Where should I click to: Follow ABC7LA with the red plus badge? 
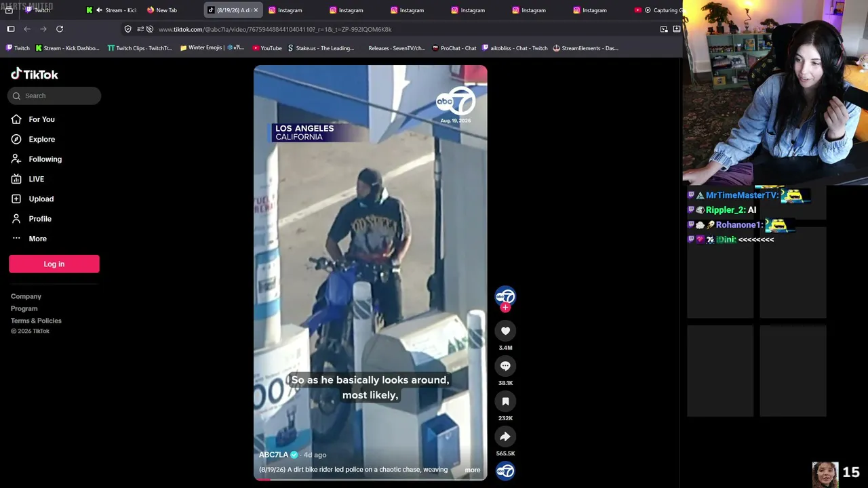click(505, 308)
